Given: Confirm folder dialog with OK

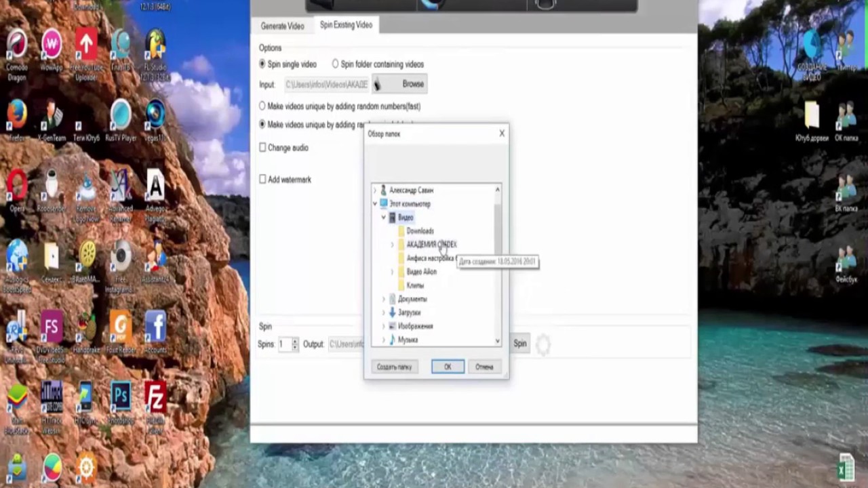Looking at the screenshot, I should pyautogui.click(x=448, y=367).
